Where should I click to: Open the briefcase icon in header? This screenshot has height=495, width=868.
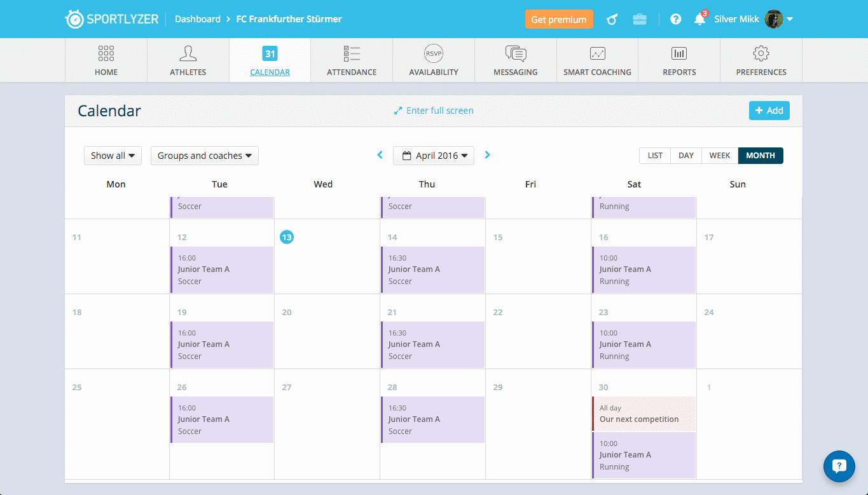point(640,19)
